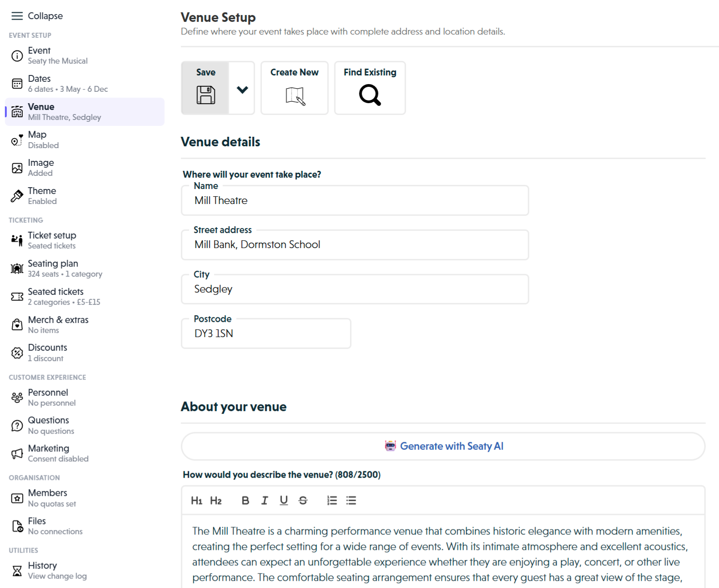Toggle bold formatting in editor
Image resolution: width=719 pixels, height=588 pixels.
pyautogui.click(x=246, y=500)
